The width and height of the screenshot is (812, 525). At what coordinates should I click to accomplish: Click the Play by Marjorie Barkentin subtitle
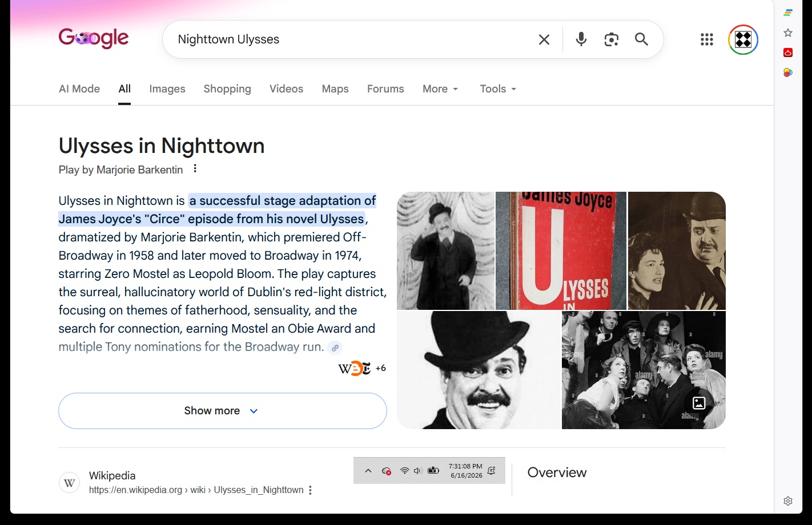click(x=120, y=170)
